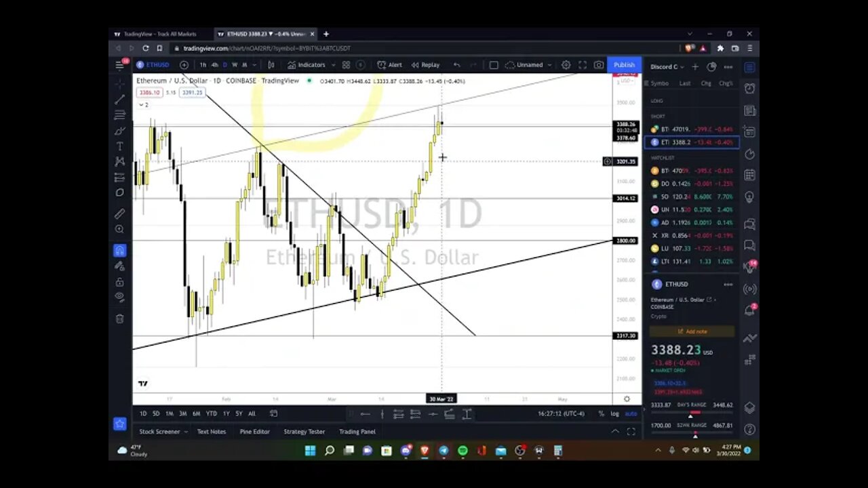Viewport: 868px width, 488px height.
Task: Toggle lock all drawing tools
Action: tap(119, 282)
